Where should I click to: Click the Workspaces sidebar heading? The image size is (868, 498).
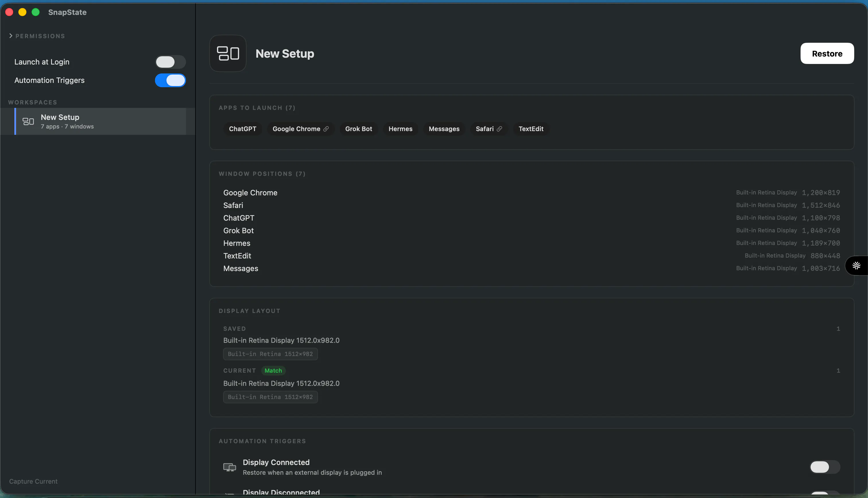tap(32, 102)
